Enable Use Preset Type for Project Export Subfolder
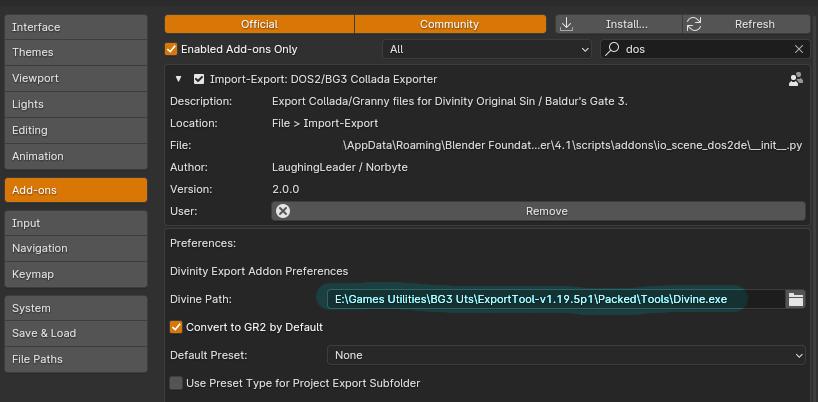818x402 pixels. click(x=176, y=383)
